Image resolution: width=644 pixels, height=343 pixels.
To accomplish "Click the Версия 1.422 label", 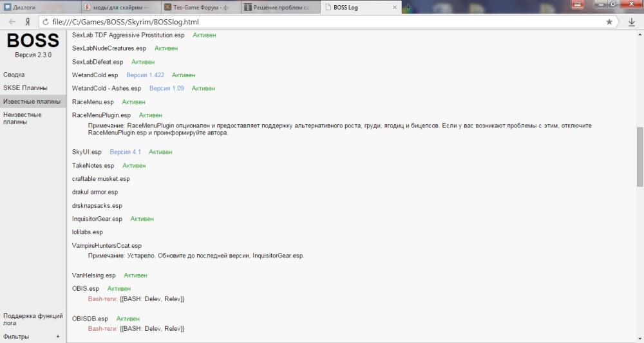I will pos(145,75).
